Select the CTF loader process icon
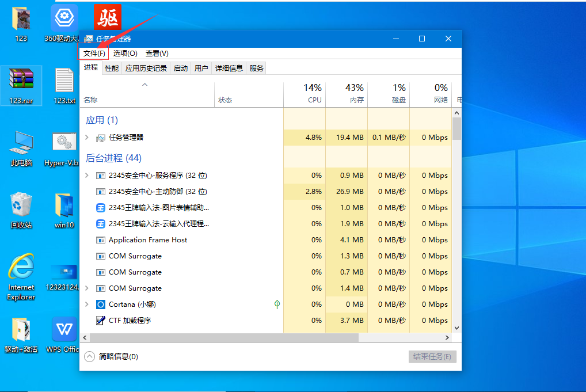This screenshot has width=586, height=392. point(100,321)
